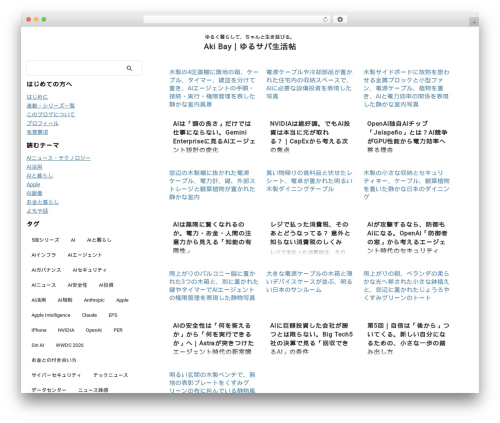
Task: Open the AIと暮らし category link
Action: (40, 176)
